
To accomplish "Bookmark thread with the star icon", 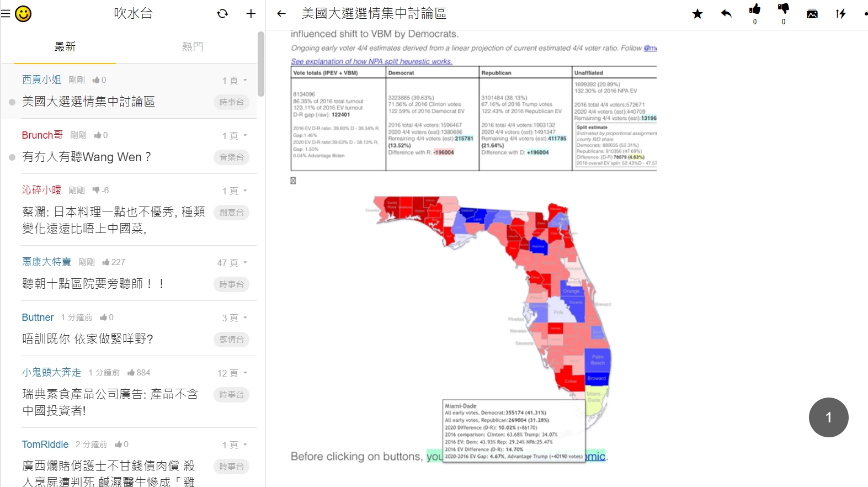I will [x=697, y=14].
